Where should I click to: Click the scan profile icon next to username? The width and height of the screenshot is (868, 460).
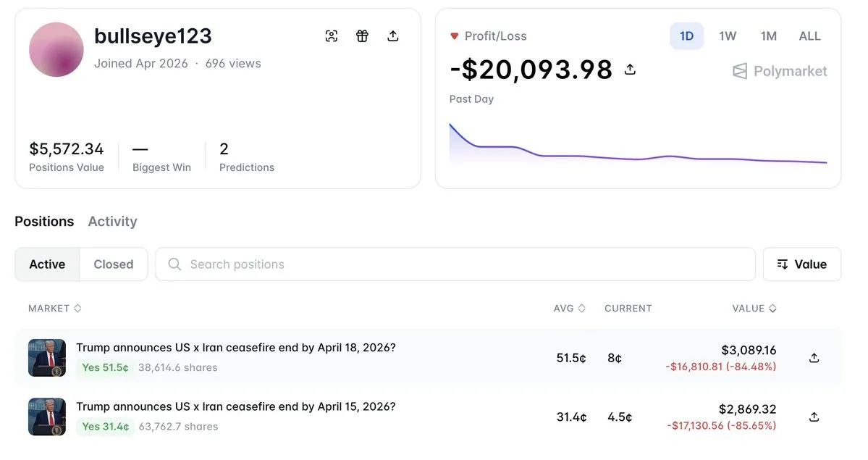click(x=332, y=36)
